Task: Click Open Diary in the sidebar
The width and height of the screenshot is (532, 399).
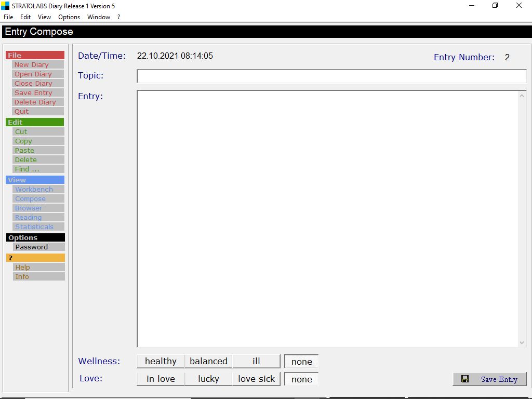Action: pyautogui.click(x=38, y=74)
